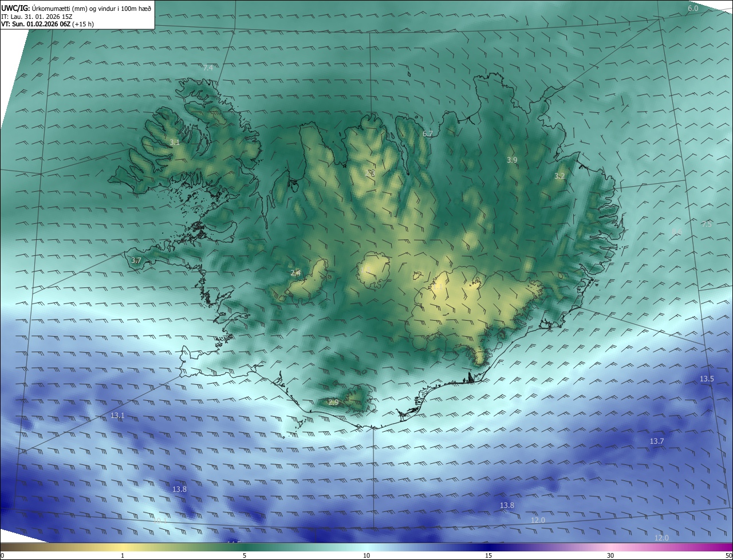Viewport: 733px width, 560px height.
Task: Click the faint 8.6 map value label
Action: [x=676, y=232]
